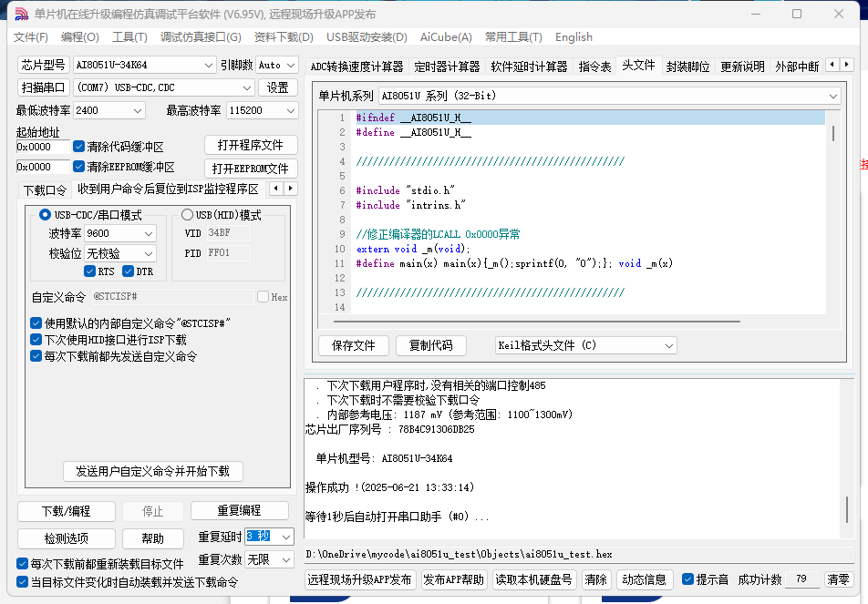
Task: Click 设置 button beside serial port
Action: (x=278, y=87)
